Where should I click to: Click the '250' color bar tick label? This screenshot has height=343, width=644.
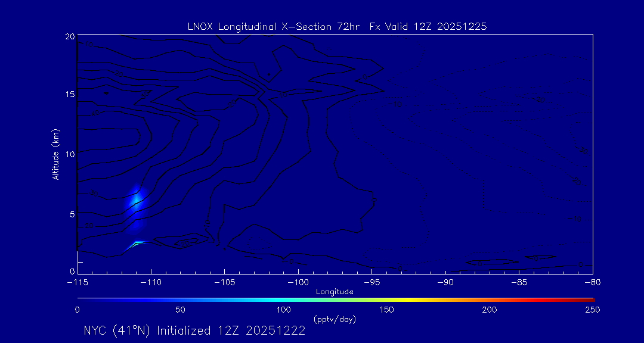point(592,310)
